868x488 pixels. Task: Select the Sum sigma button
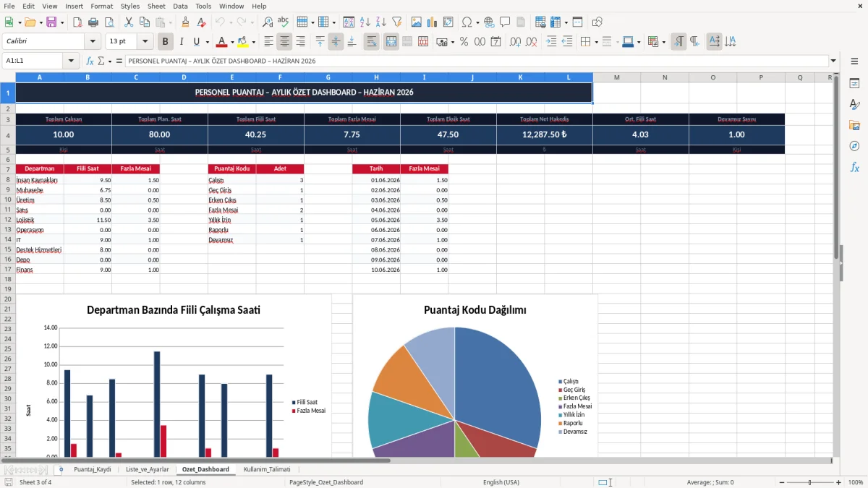tap(101, 61)
